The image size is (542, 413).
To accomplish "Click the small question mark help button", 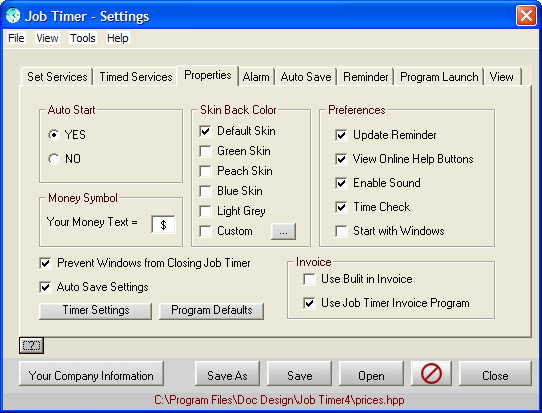I will [x=31, y=345].
